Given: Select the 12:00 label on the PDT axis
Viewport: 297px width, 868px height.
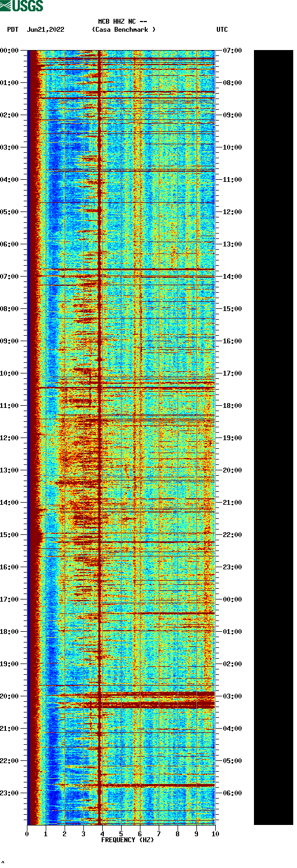Looking at the screenshot, I should point(9,438).
